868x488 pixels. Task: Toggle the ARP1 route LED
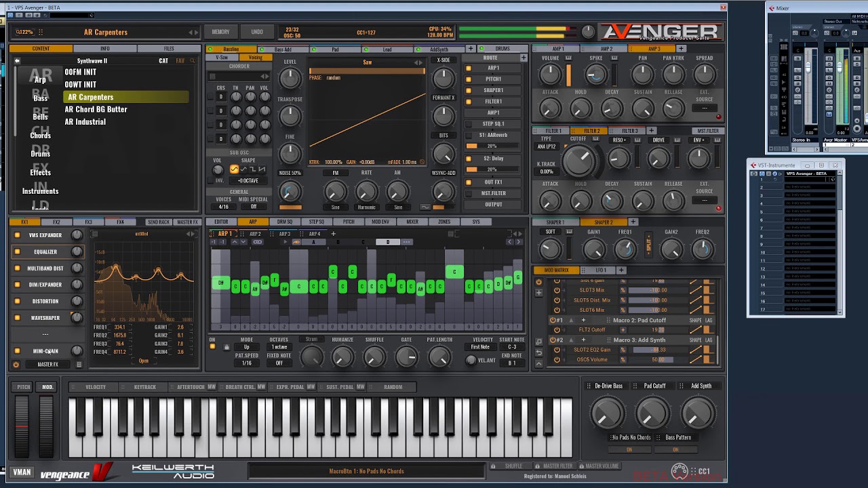pyautogui.click(x=469, y=68)
